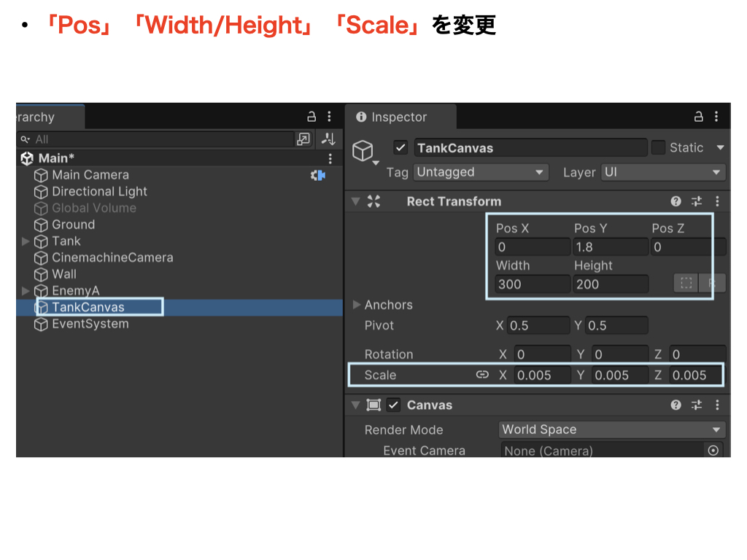This screenshot has height=560, width=747.
Task: Select CinemachineCamera in the Hierarchy
Action: tap(112, 257)
